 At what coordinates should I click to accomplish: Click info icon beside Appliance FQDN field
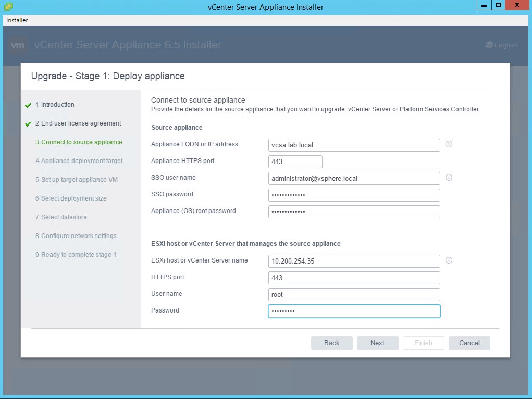(x=449, y=144)
